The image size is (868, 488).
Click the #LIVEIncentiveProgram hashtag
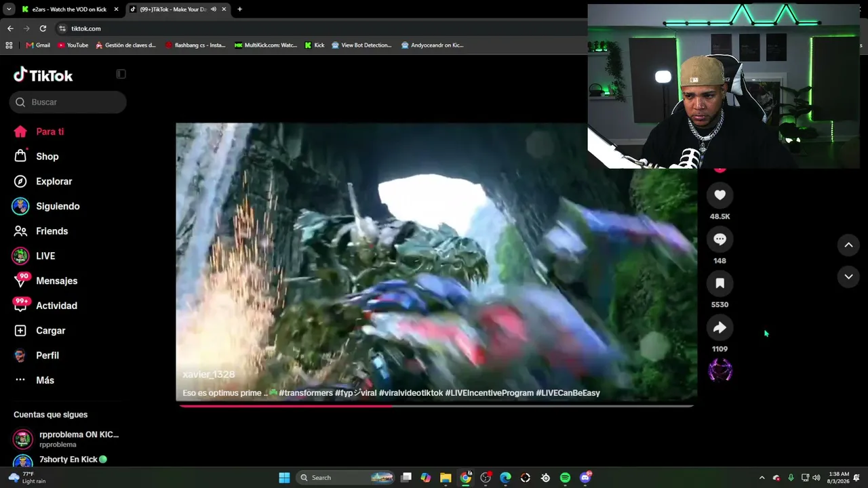489,393
